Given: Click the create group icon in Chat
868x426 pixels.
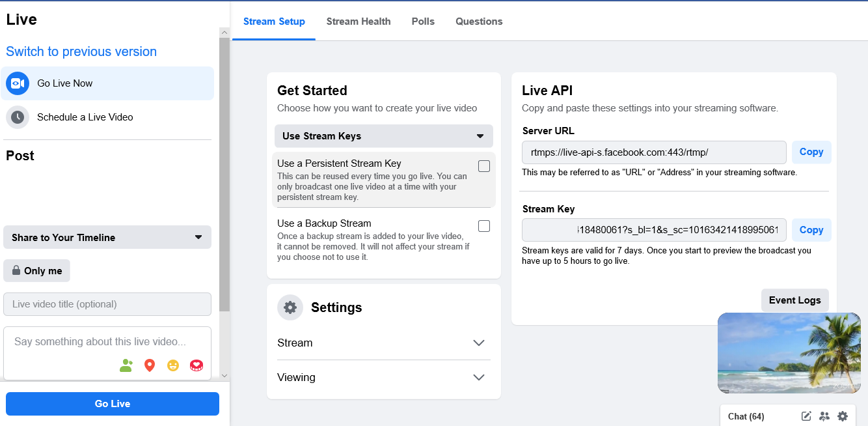Looking at the screenshot, I should [x=824, y=416].
